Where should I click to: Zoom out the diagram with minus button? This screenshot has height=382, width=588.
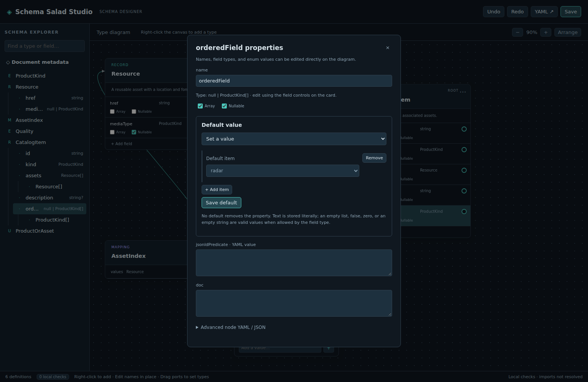[517, 32]
